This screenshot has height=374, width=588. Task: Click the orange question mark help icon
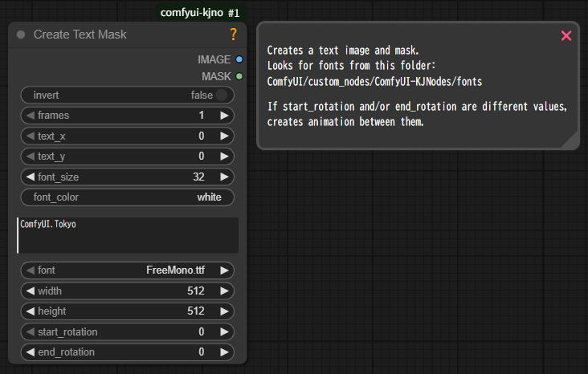pyautogui.click(x=234, y=35)
